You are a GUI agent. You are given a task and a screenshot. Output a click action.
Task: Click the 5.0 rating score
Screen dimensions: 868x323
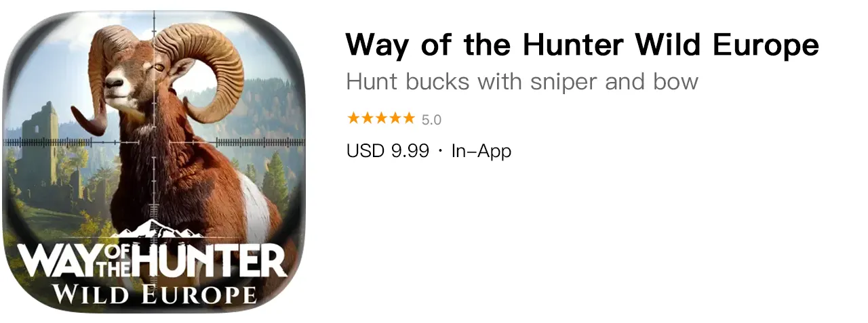pos(431,120)
